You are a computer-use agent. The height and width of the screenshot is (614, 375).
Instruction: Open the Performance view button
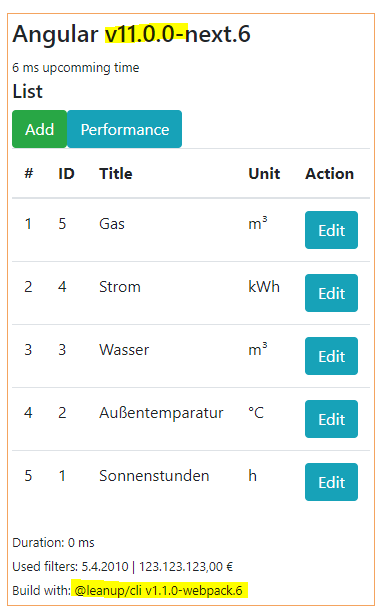click(x=124, y=129)
